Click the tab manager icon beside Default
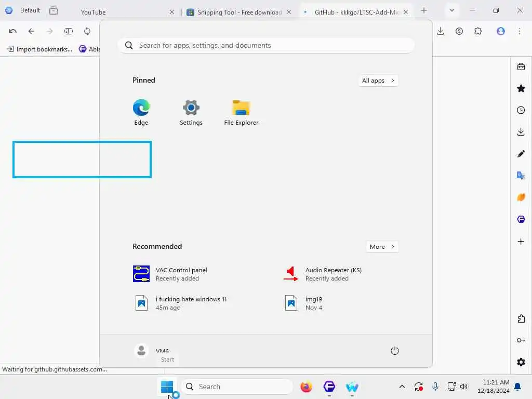Viewport: 532px width, 399px height. coord(54,10)
